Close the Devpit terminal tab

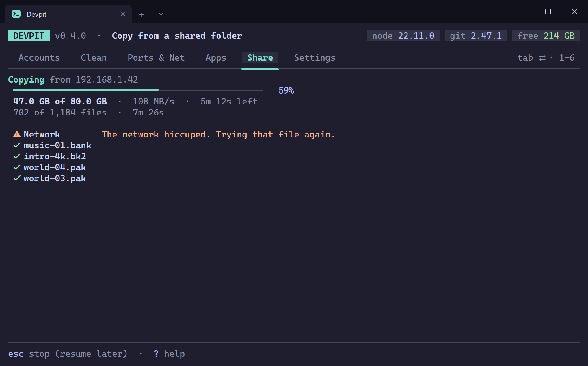[123, 14]
